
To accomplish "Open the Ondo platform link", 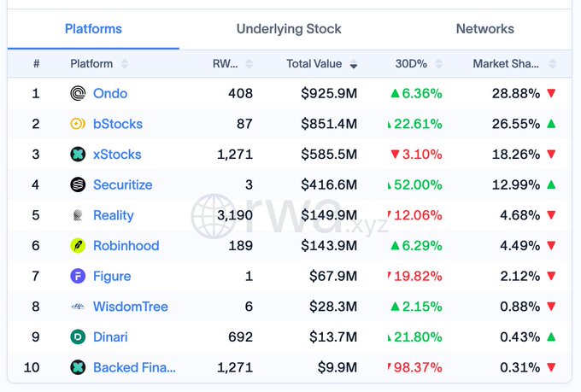I will click(110, 93).
